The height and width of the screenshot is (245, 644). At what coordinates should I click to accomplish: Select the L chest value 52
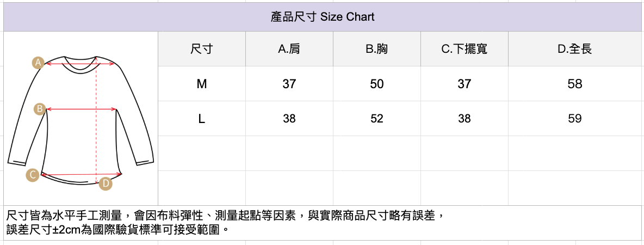click(x=377, y=119)
